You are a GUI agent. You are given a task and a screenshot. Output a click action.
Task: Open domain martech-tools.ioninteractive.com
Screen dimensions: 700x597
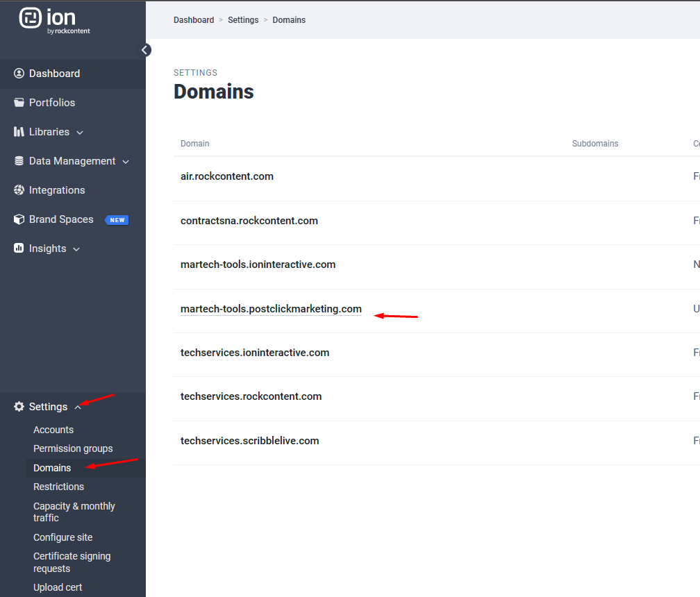[258, 264]
